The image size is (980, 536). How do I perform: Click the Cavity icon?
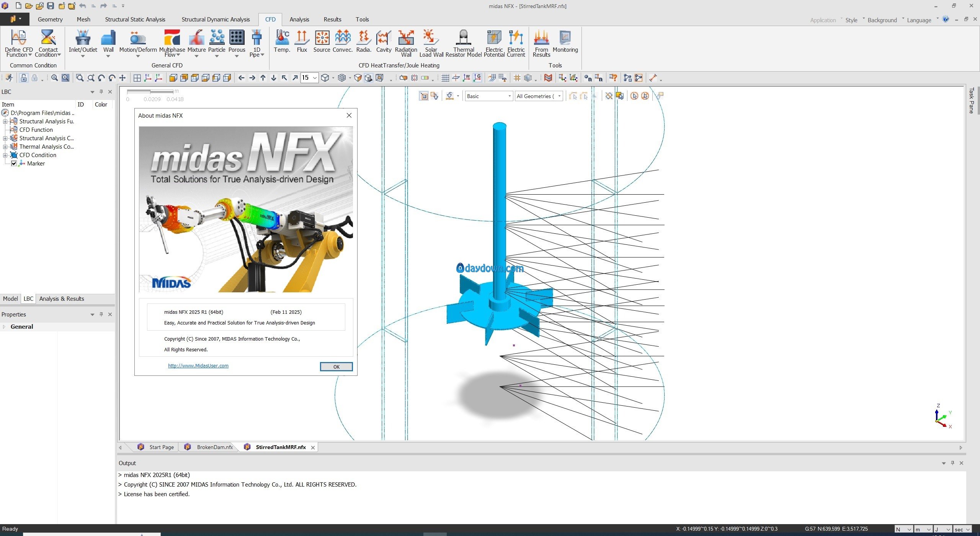(384, 41)
